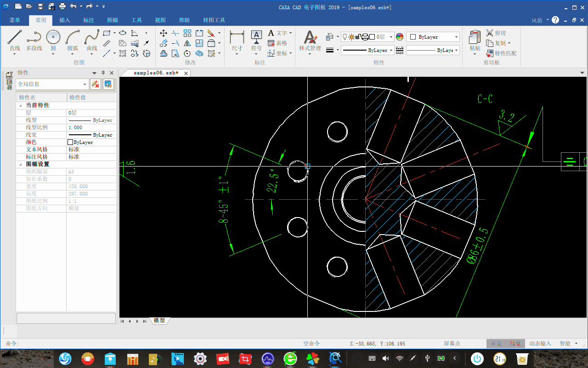The height and width of the screenshot is (368, 588).
Task: Click the pencil with red X icon in 特性 panel
Action: (x=95, y=84)
